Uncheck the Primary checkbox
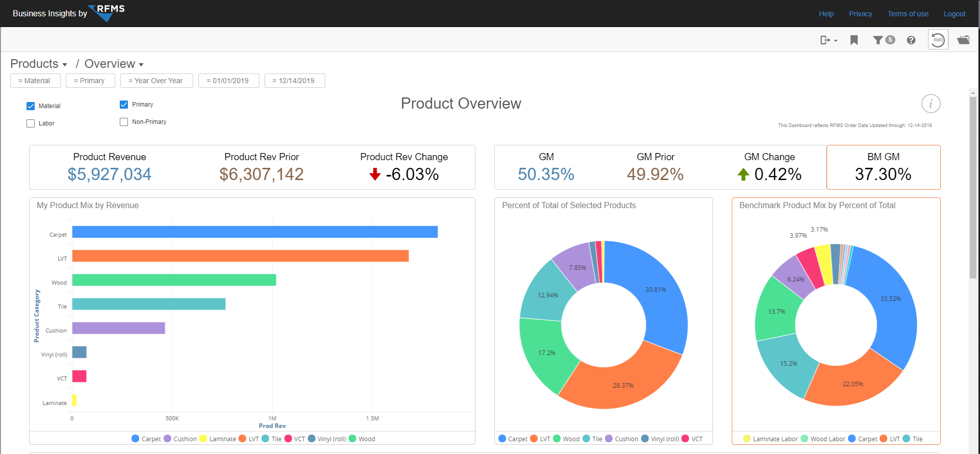Image resolution: width=980 pixels, height=454 pixels. pyautogui.click(x=124, y=105)
